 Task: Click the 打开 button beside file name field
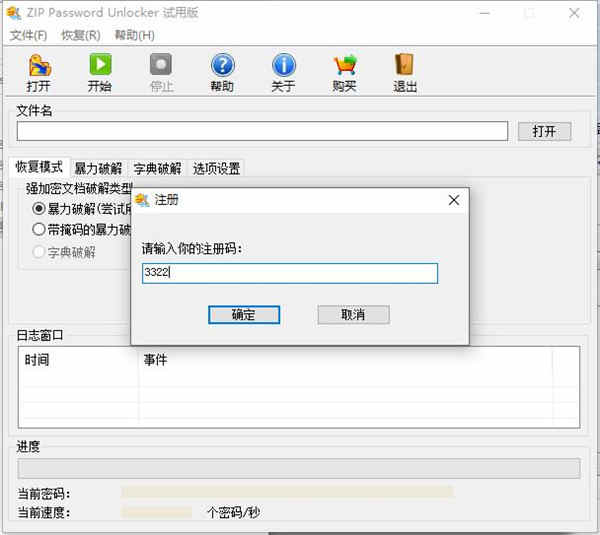(545, 131)
